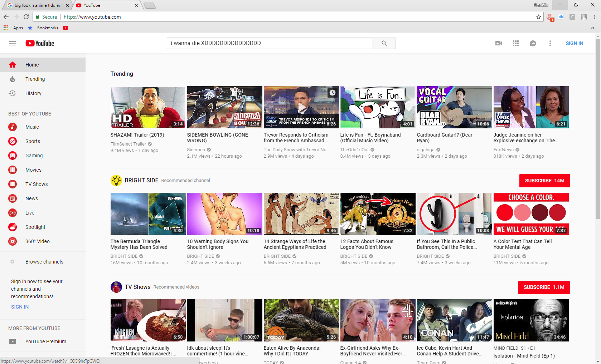Open the Life is Fun video thumbnail
The width and height of the screenshot is (601, 364).
378,107
